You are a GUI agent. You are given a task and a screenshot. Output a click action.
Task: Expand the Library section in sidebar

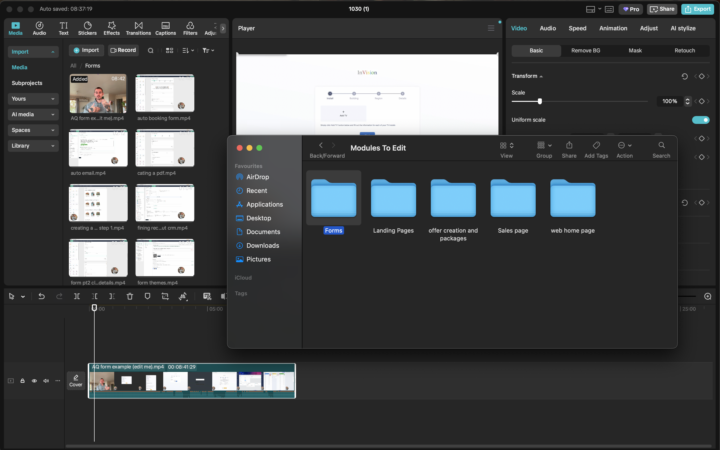[x=33, y=145]
